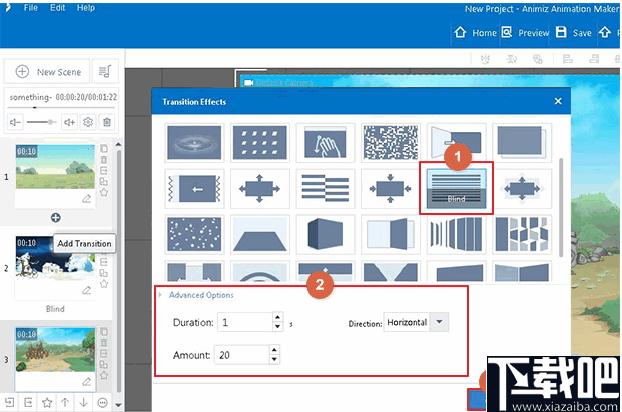This screenshot has height=412, width=622.
Task: Delete the audio track with trash icon
Action: coord(107,122)
